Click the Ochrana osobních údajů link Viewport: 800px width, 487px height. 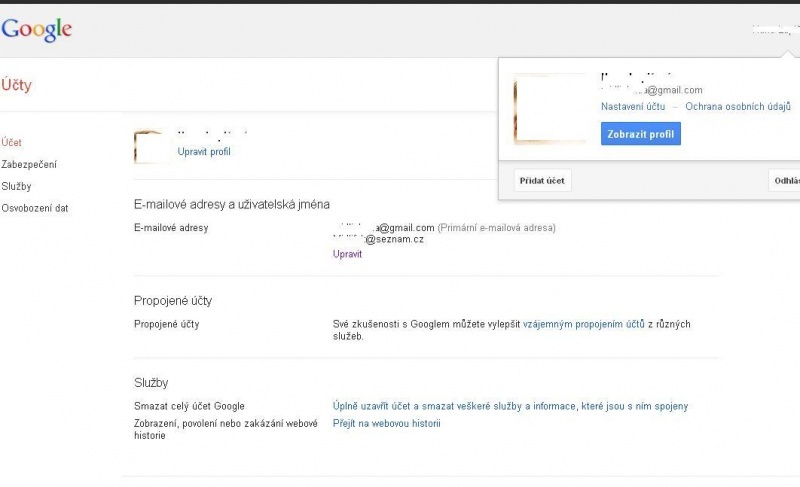pos(738,106)
